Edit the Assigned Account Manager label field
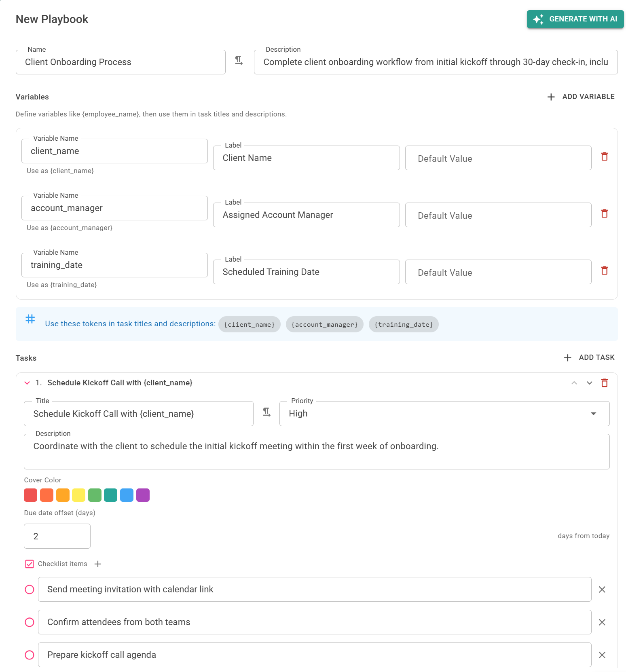Viewport: 626px width, 672px height. tap(307, 215)
